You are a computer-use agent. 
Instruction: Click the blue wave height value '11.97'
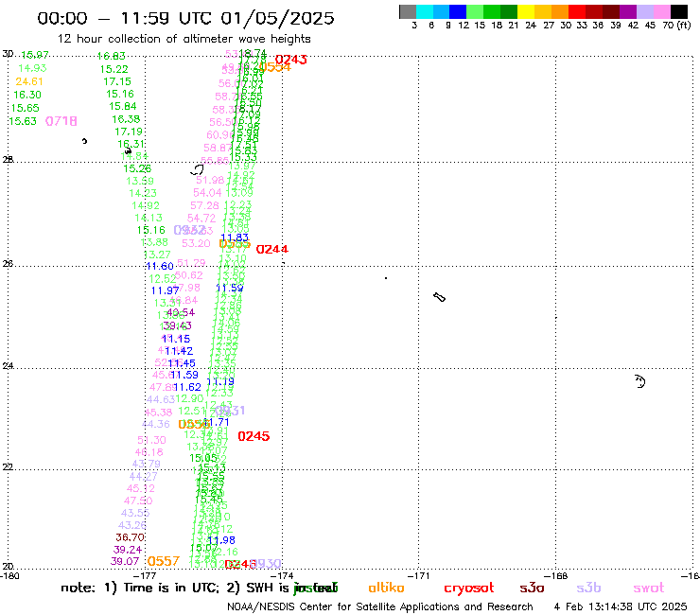point(165,290)
